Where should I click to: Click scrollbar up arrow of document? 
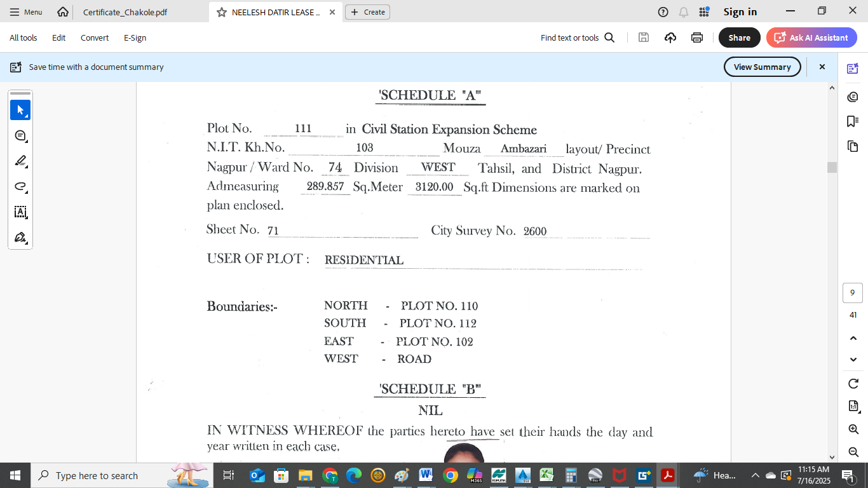832,87
